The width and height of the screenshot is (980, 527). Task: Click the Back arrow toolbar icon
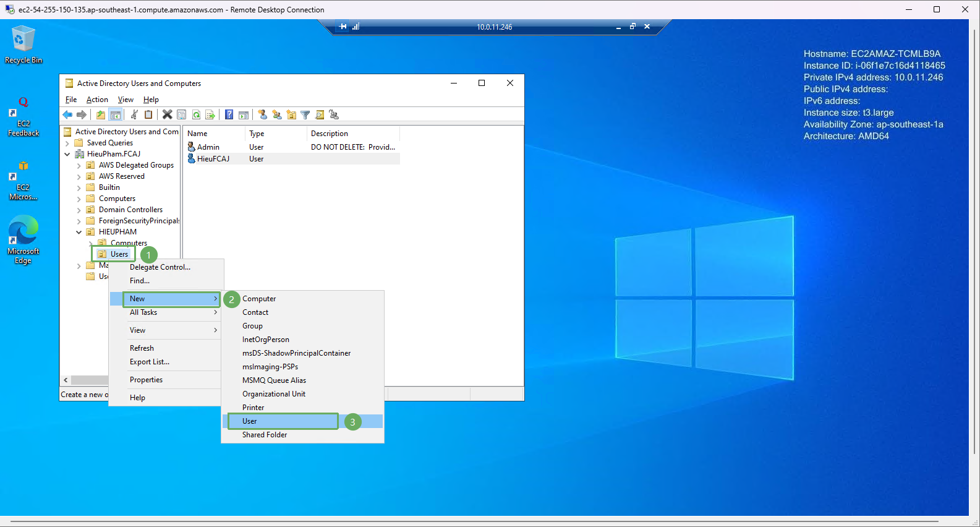67,114
